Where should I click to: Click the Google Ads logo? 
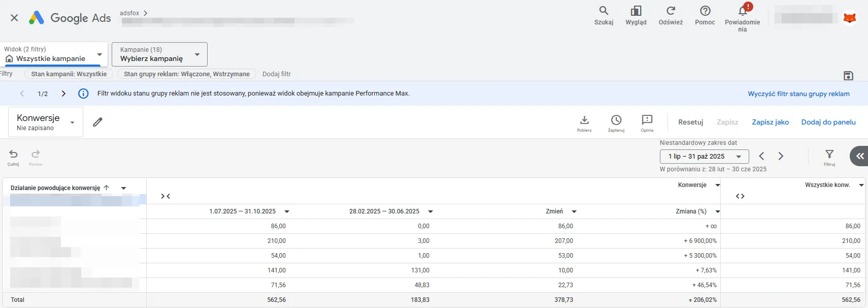click(70, 18)
